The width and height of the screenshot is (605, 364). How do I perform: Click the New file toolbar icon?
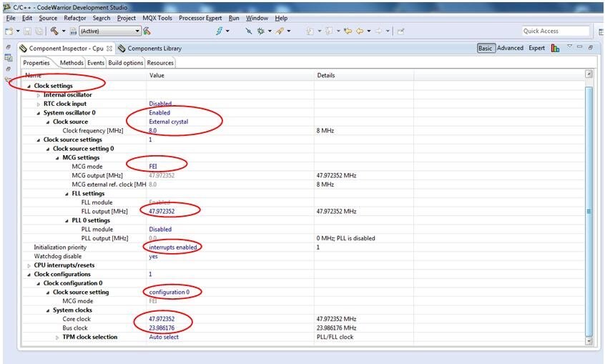point(9,31)
